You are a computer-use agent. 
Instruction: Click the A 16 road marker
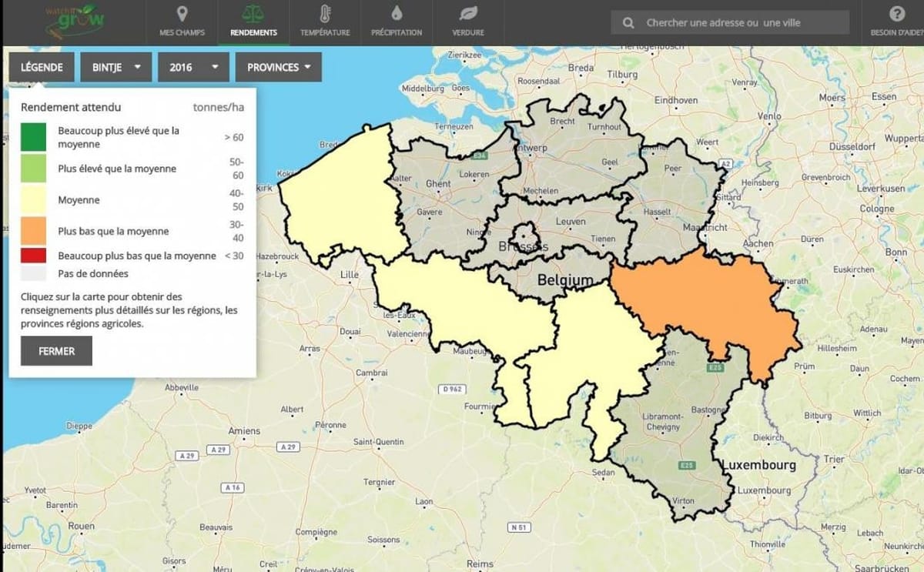tap(233, 487)
